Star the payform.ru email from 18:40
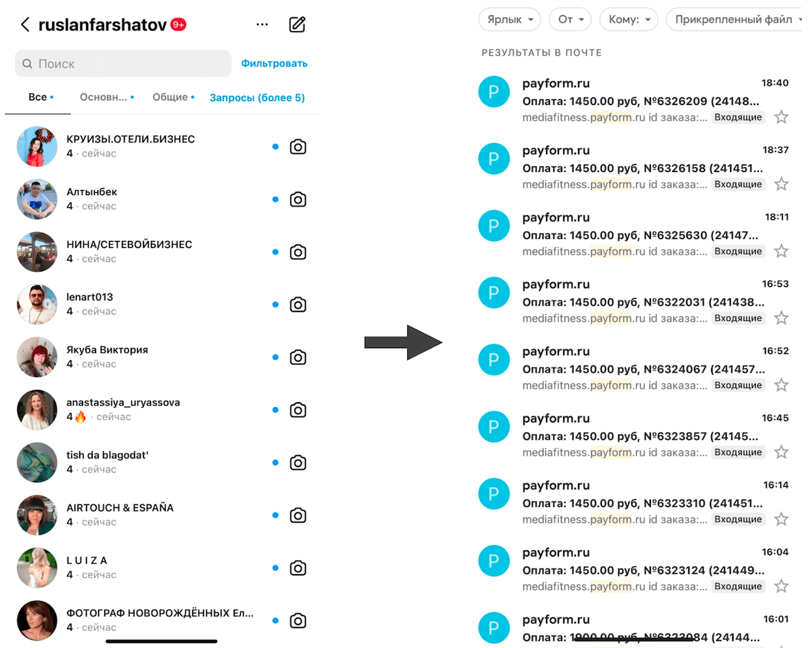The height and width of the screenshot is (648, 812). [x=782, y=117]
